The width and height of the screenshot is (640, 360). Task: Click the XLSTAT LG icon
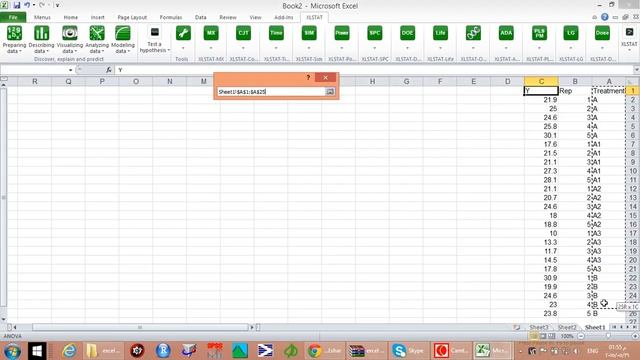[x=571, y=33]
